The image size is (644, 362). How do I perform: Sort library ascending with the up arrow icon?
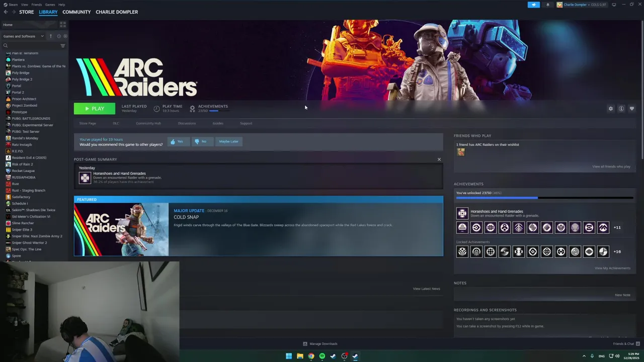tap(50, 36)
